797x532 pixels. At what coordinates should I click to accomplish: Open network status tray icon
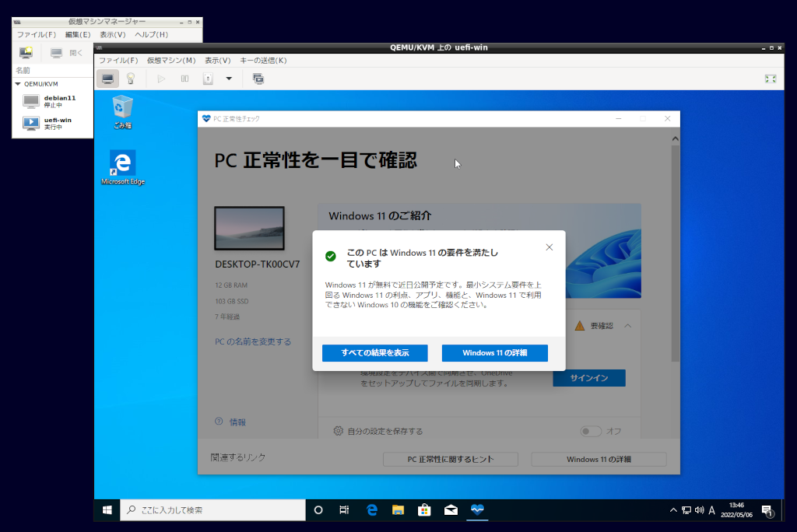(686, 510)
